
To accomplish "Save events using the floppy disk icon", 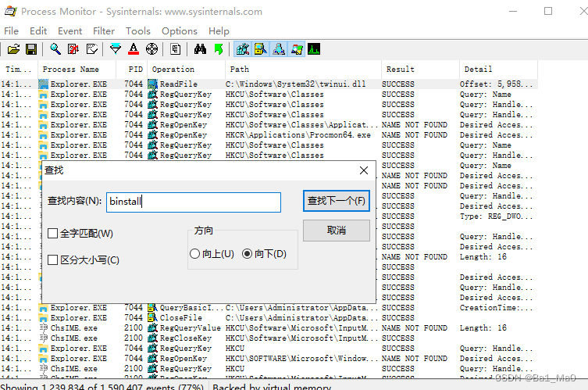I will click(31, 49).
